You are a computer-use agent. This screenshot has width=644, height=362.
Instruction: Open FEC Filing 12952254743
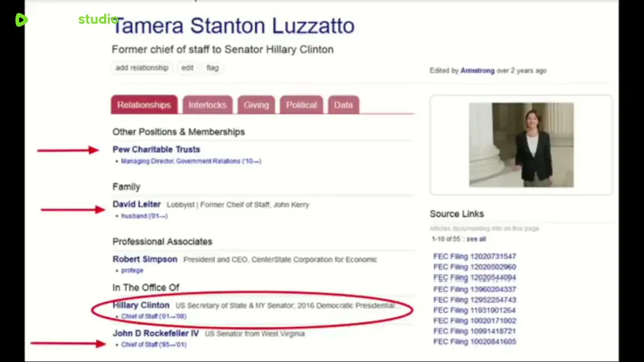[x=474, y=300]
